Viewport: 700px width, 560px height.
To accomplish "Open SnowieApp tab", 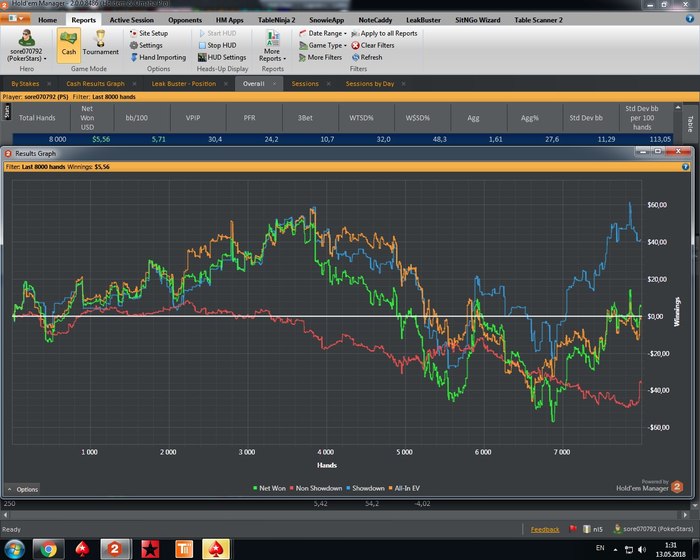I will click(x=326, y=20).
